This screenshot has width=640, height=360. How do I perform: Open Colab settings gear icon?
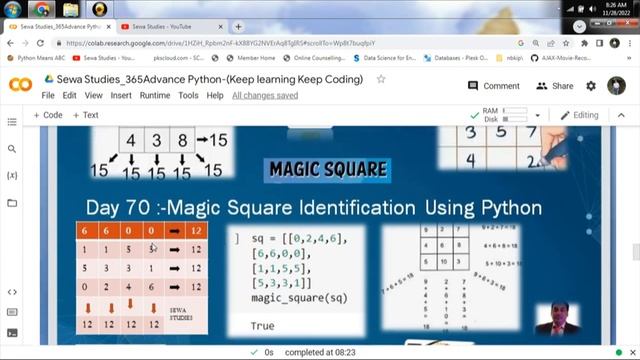click(591, 86)
